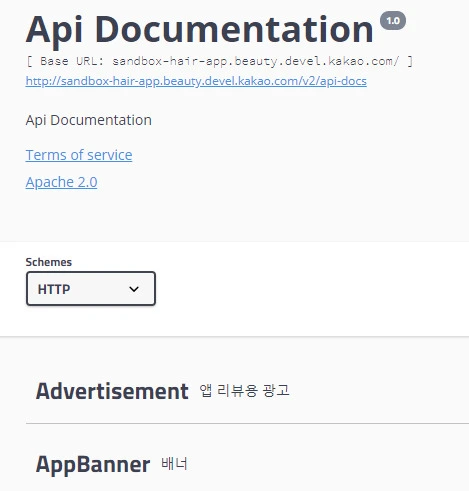Expand the AppBanner API section

93,464
